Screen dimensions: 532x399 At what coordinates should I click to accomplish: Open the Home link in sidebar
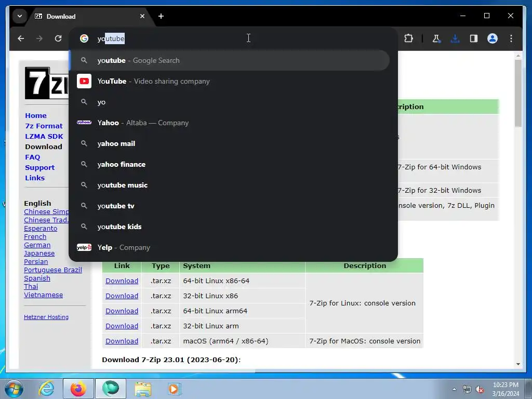(x=36, y=115)
